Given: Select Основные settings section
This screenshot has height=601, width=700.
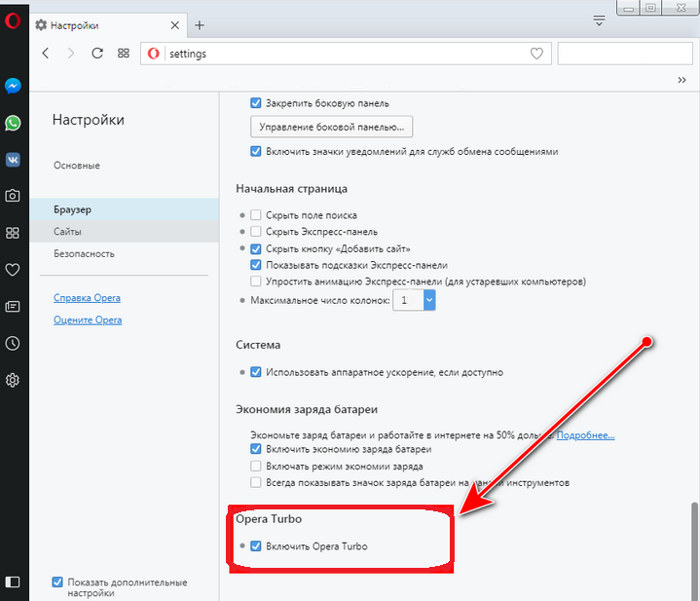Looking at the screenshot, I should point(77,166).
